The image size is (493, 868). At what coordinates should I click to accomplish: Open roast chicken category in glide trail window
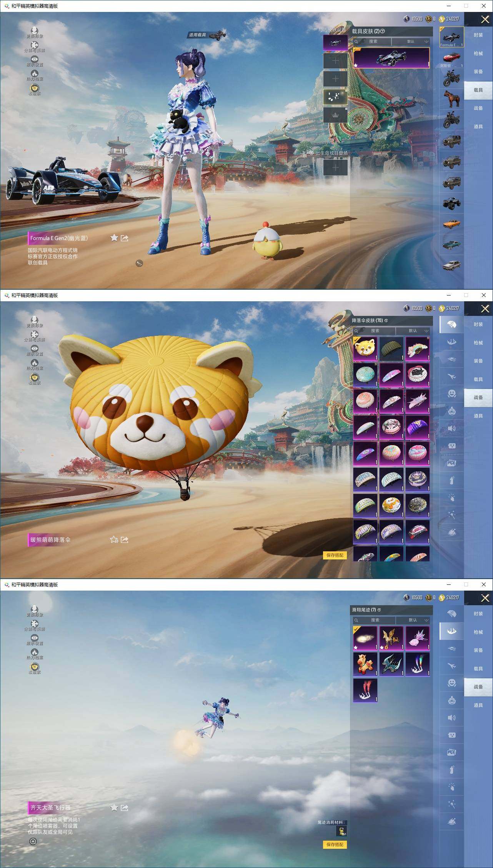[x=452, y=822]
